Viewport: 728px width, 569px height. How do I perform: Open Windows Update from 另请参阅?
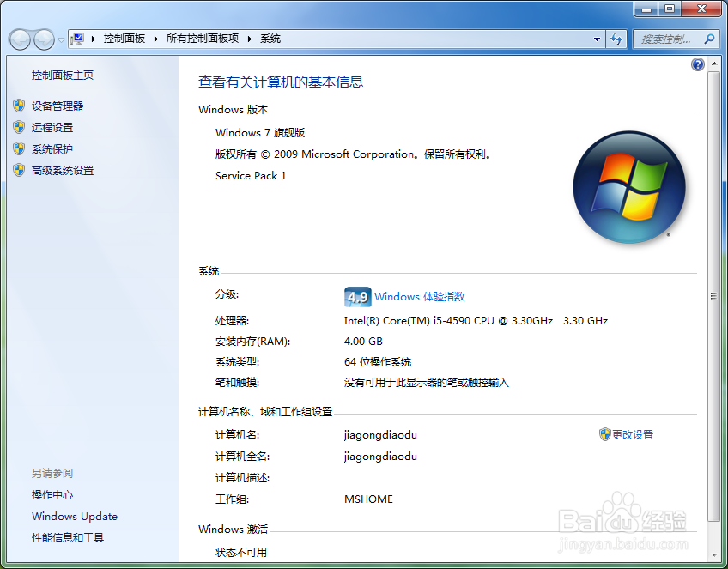[x=74, y=516]
